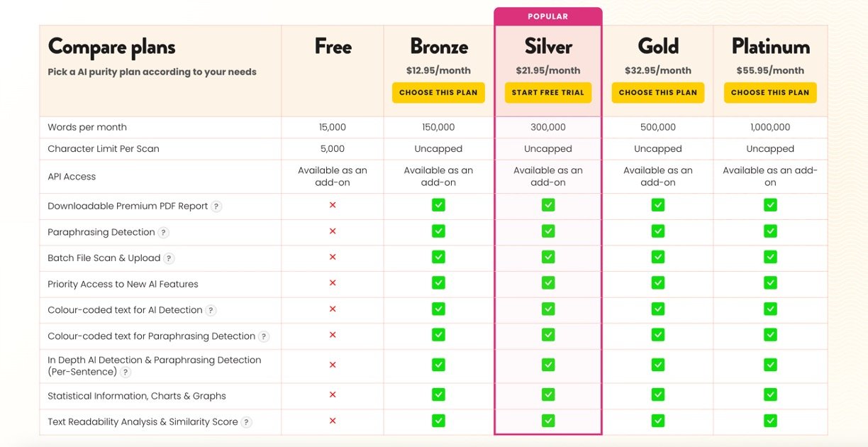Open help tooltip for Batch File Scan & Upload
Image resolution: width=868 pixels, height=447 pixels.
click(169, 258)
